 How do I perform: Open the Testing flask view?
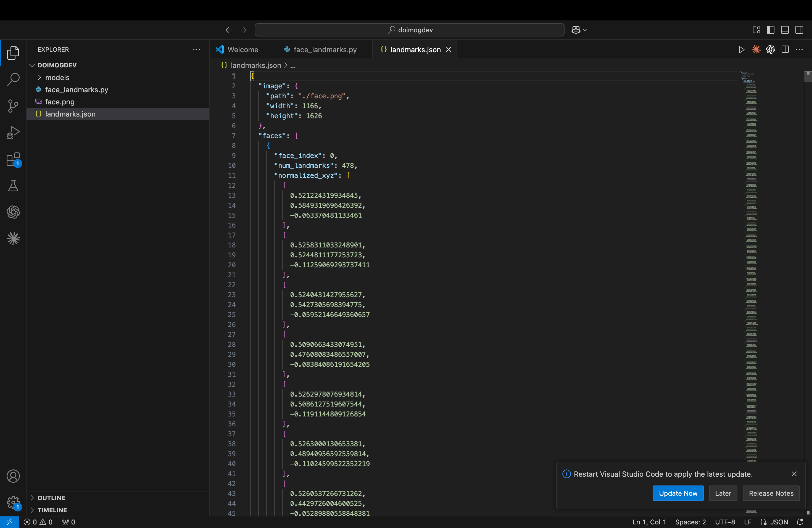coord(13,186)
